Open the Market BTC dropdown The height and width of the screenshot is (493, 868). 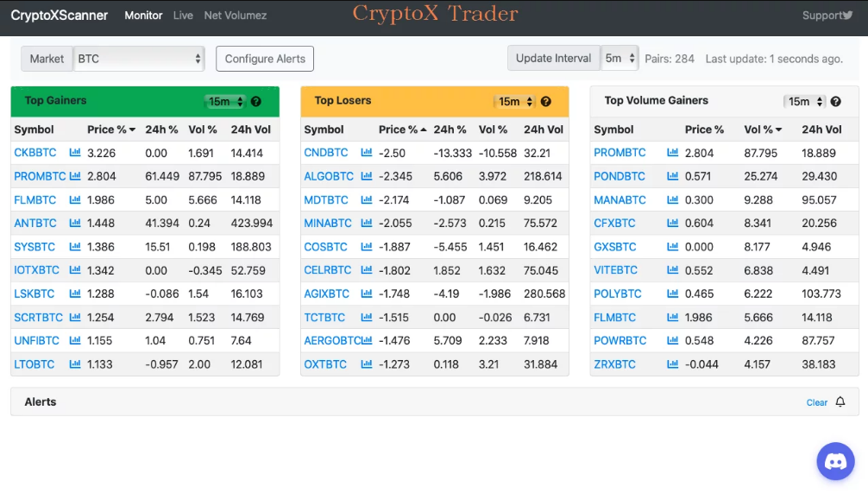point(139,59)
